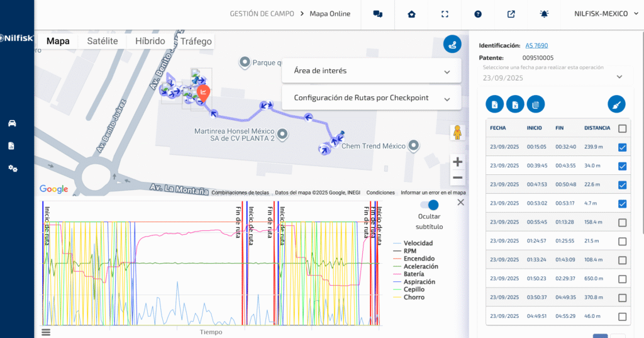
Task: Click the vehicles car icon in sidebar
Action: 12,123
